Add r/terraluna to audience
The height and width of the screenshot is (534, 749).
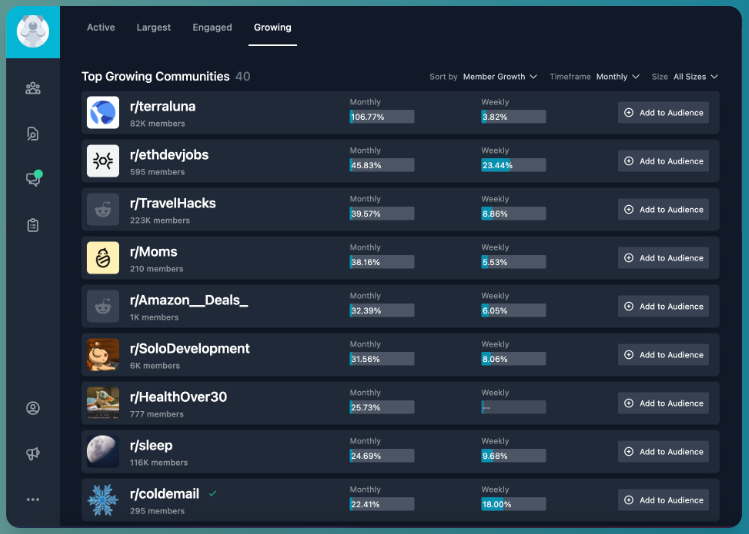663,113
